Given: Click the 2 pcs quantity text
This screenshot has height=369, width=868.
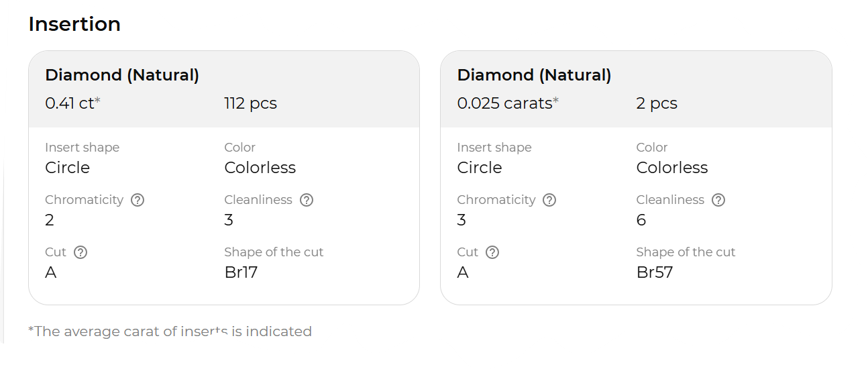Looking at the screenshot, I should 656,103.
